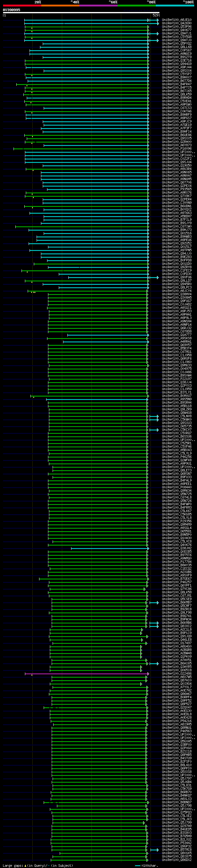Click the UniRef100_O22486 hit label

pyautogui.click(x=177, y=674)
